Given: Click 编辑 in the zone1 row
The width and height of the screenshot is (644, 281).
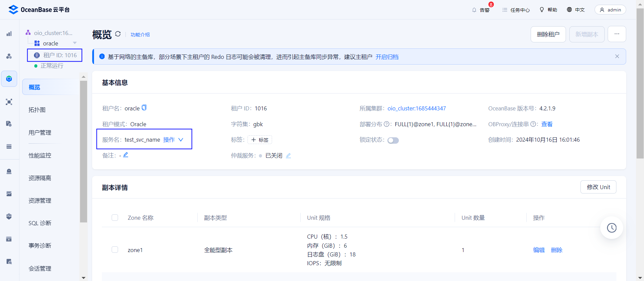Looking at the screenshot, I should 539,250.
